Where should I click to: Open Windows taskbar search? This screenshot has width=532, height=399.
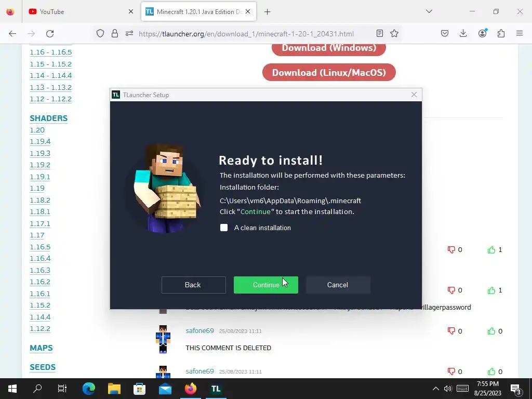coord(37,389)
